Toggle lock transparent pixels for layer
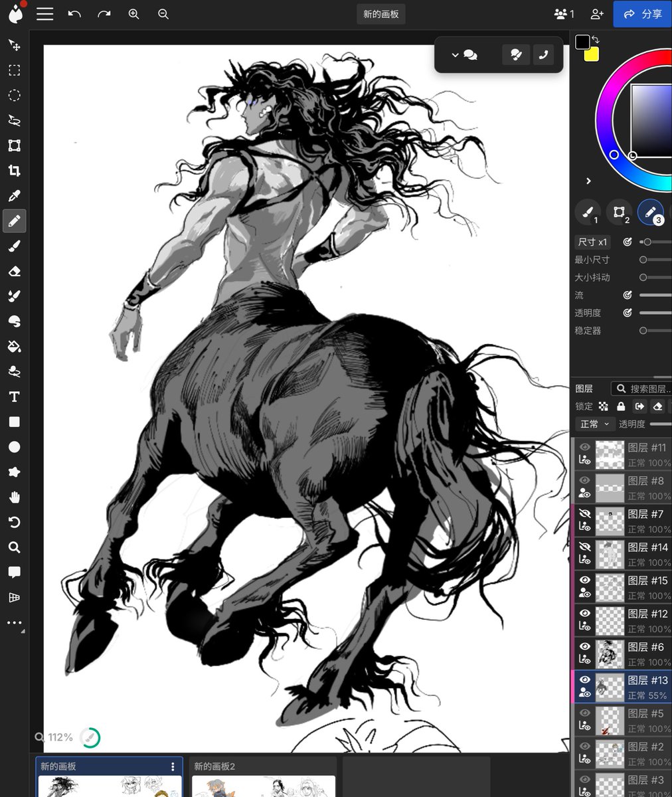672x797 pixels. click(603, 406)
